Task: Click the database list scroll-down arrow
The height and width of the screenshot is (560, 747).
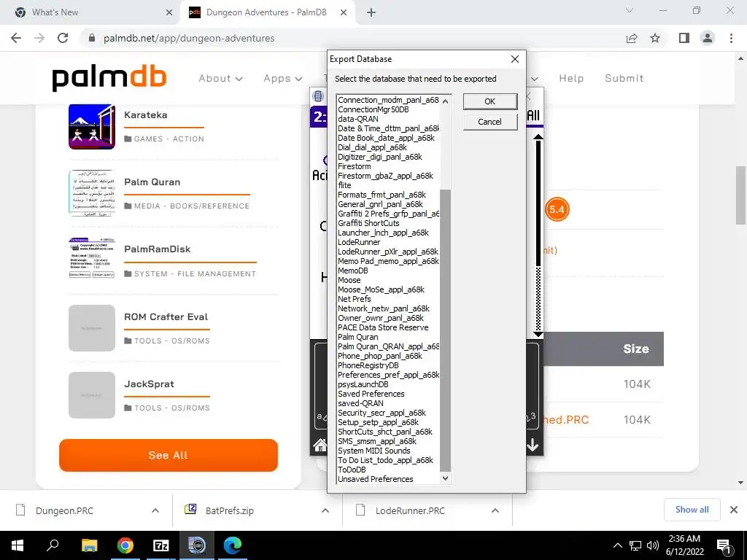Action: click(x=445, y=478)
